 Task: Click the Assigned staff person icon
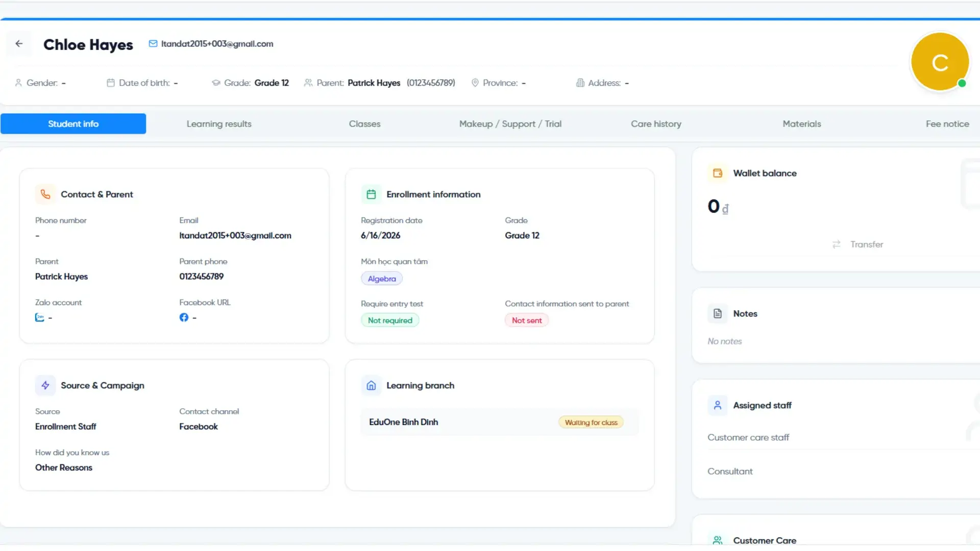718,405
